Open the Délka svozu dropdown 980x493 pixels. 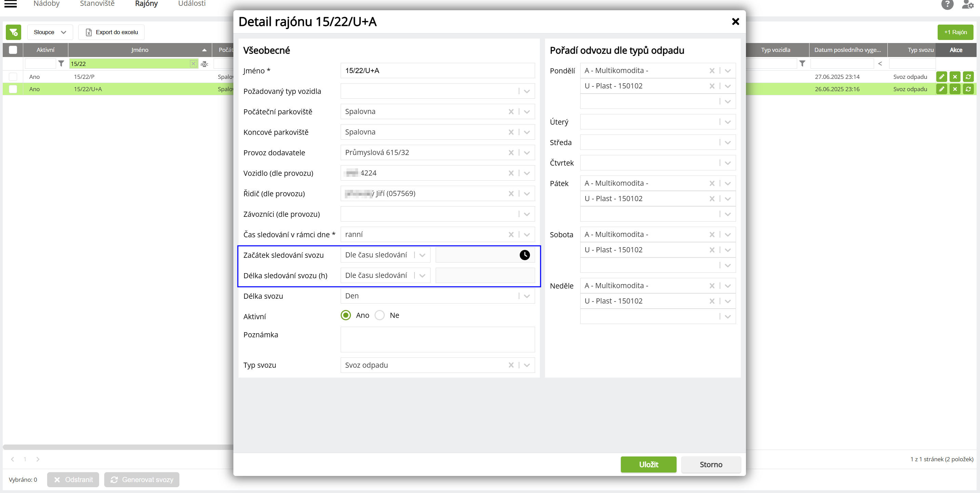(x=527, y=296)
